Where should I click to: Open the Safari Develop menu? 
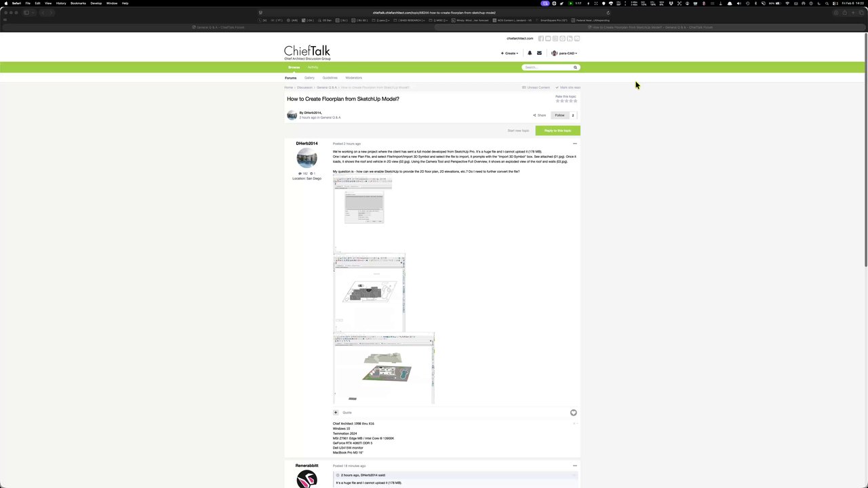pyautogui.click(x=96, y=3)
